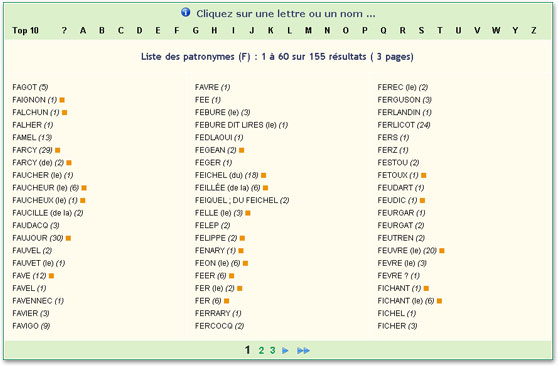Open the FEURGAT surname entry
The height and width of the screenshot is (366, 558).
tap(401, 225)
